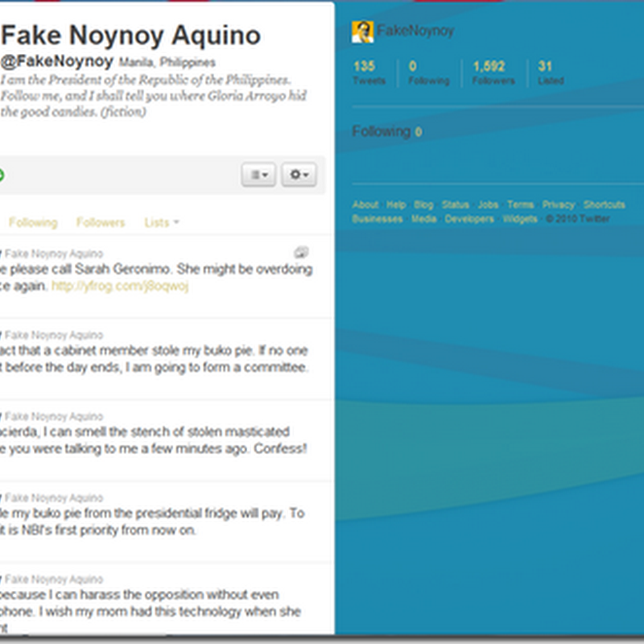Click the conversation icon on Sarah Geronimo tweet
Image resolution: width=644 pixels, height=644 pixels.
tap(301, 252)
